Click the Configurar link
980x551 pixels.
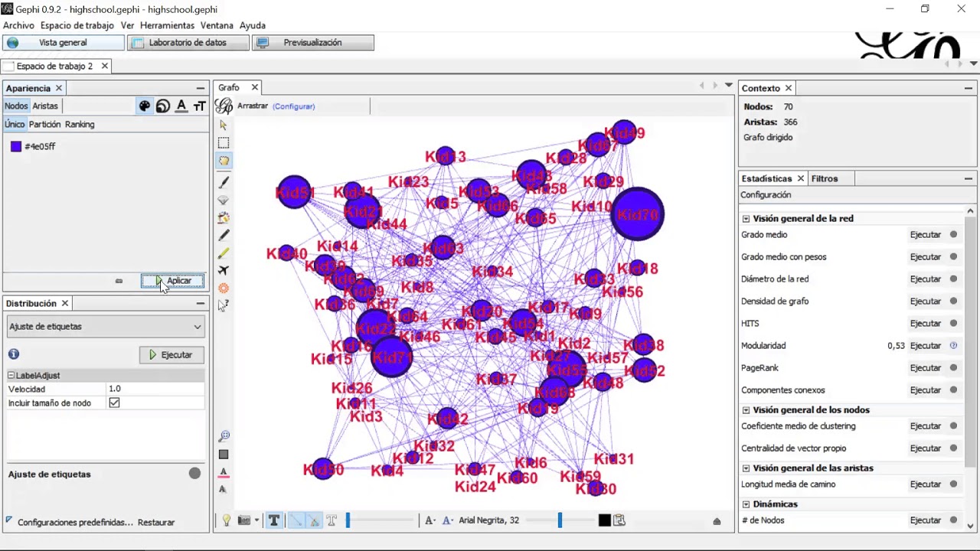(x=293, y=106)
